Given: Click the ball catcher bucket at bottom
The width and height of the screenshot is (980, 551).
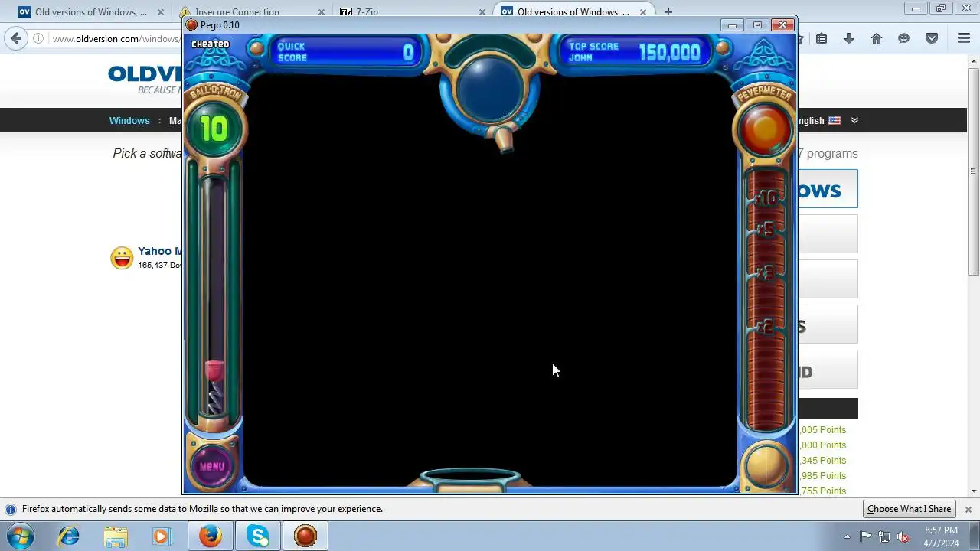Looking at the screenshot, I should click(470, 480).
